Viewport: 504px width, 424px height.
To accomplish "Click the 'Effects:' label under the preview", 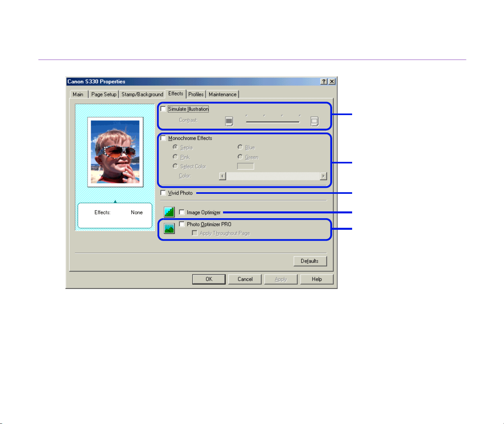I will pyautogui.click(x=102, y=212).
